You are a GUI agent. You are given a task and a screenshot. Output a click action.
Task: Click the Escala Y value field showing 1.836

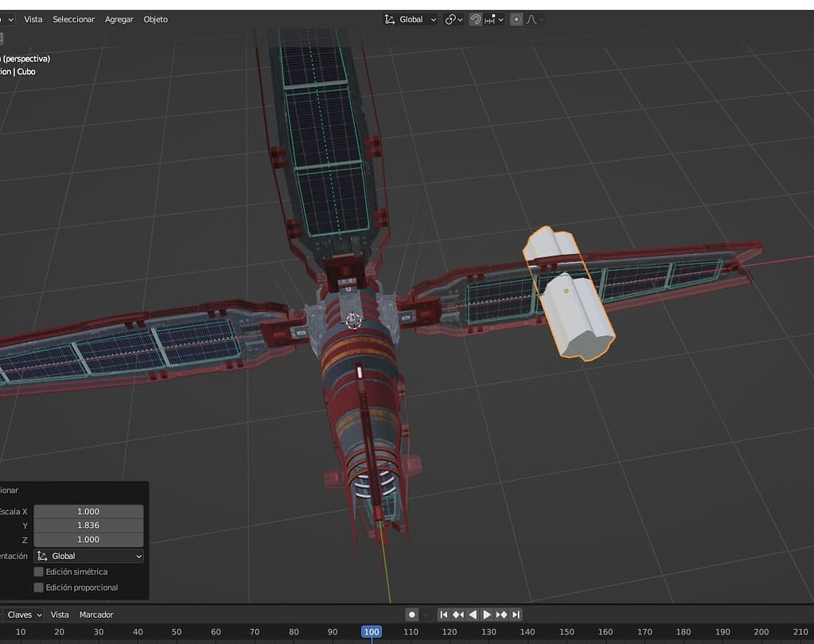click(x=88, y=525)
